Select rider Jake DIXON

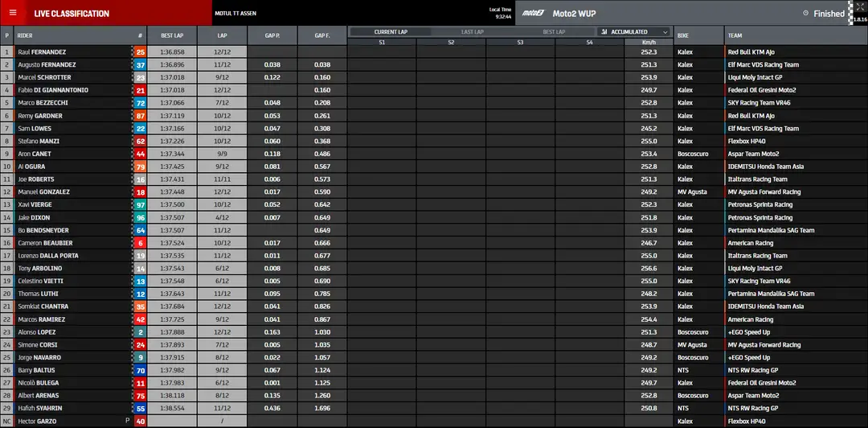coord(35,217)
